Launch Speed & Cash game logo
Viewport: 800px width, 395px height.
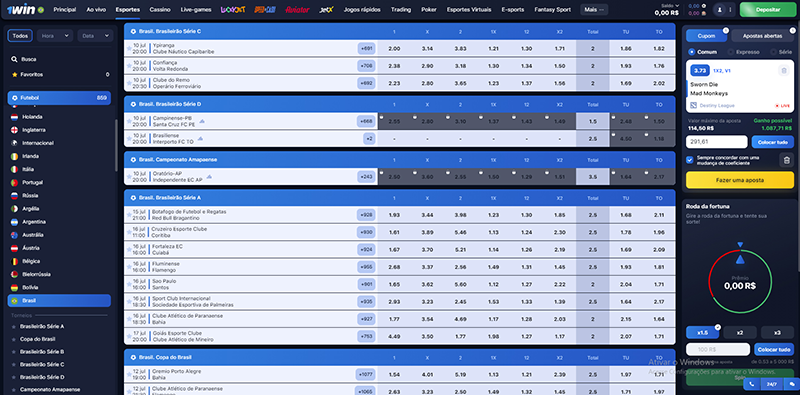tap(265, 10)
